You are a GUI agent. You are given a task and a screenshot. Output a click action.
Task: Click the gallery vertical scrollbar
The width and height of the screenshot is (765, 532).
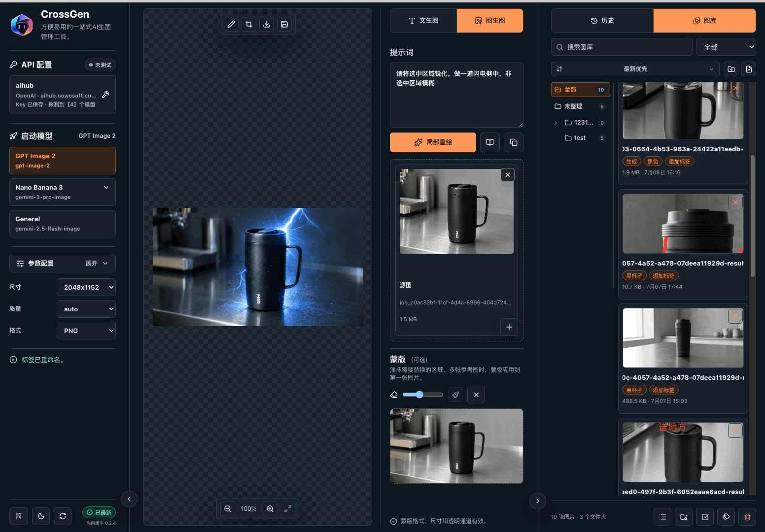point(753,217)
